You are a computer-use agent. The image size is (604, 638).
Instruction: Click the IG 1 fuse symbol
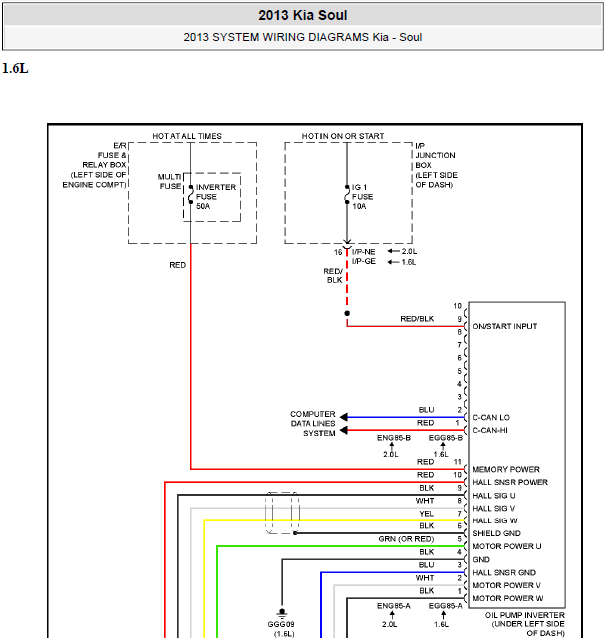pos(347,194)
